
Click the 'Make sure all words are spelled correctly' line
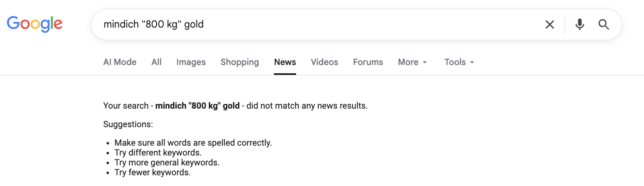pos(193,143)
